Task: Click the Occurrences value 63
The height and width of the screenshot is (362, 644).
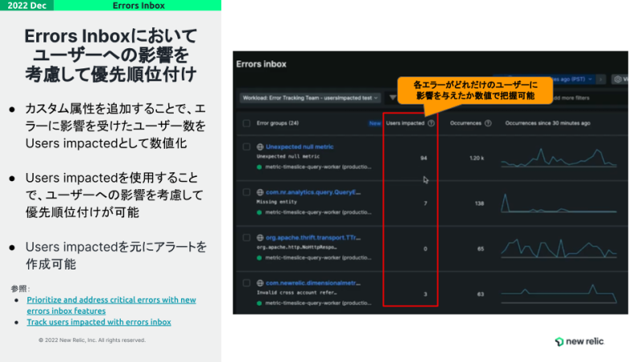Action: click(x=481, y=294)
